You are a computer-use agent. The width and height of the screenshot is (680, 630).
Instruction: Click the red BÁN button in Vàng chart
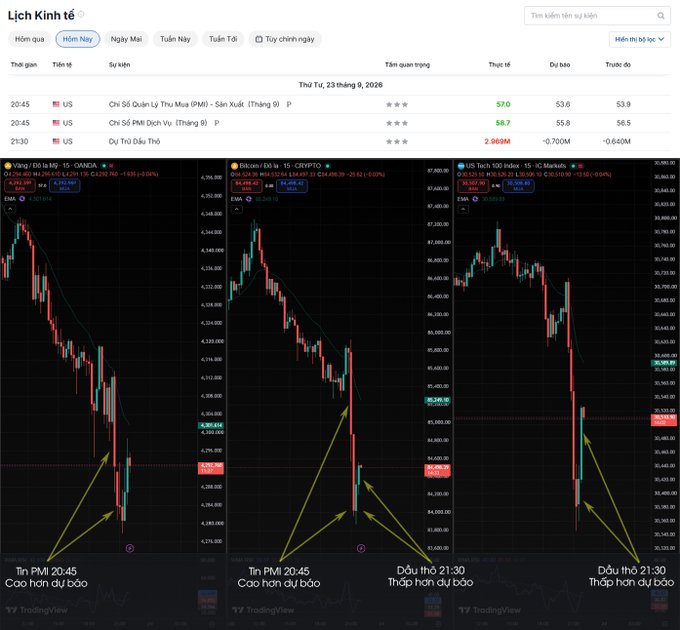(20, 186)
